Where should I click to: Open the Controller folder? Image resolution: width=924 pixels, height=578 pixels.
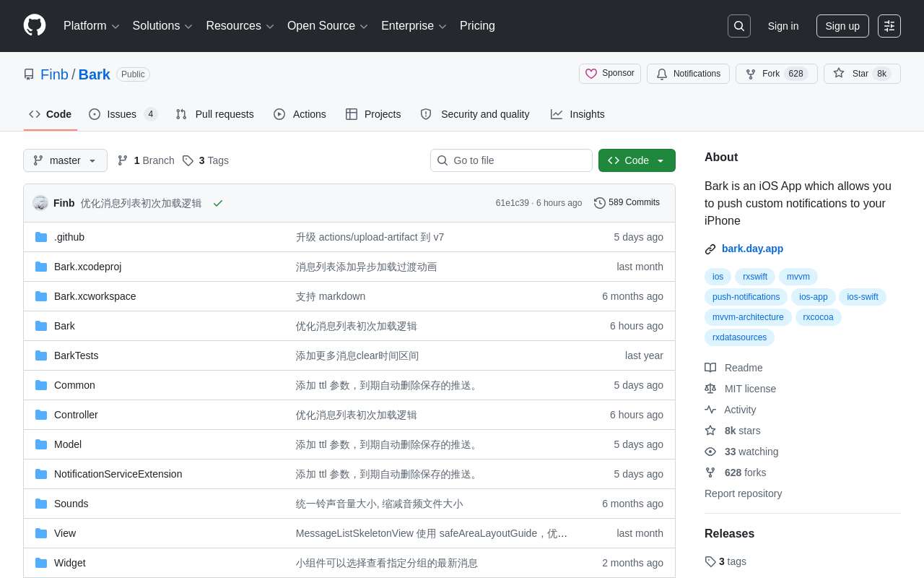(x=76, y=415)
